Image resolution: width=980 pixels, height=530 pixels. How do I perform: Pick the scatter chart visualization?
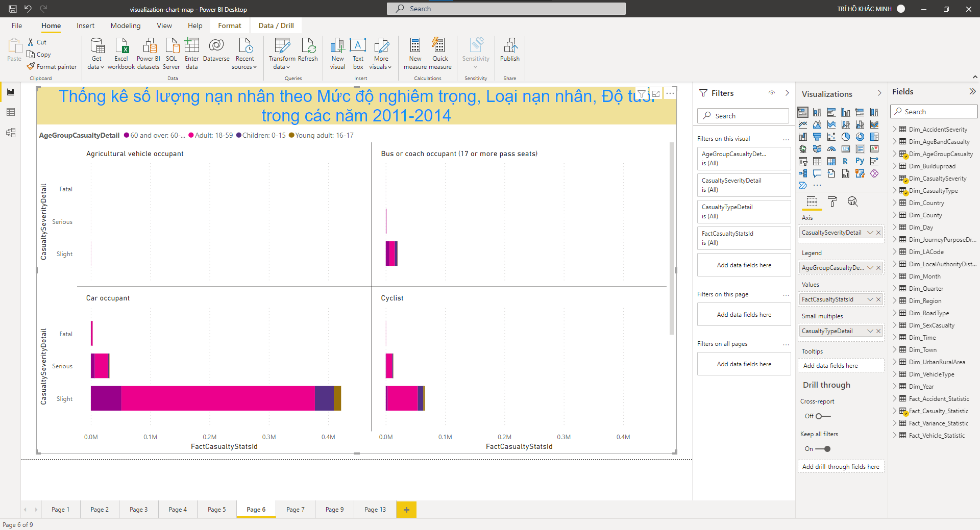point(831,137)
